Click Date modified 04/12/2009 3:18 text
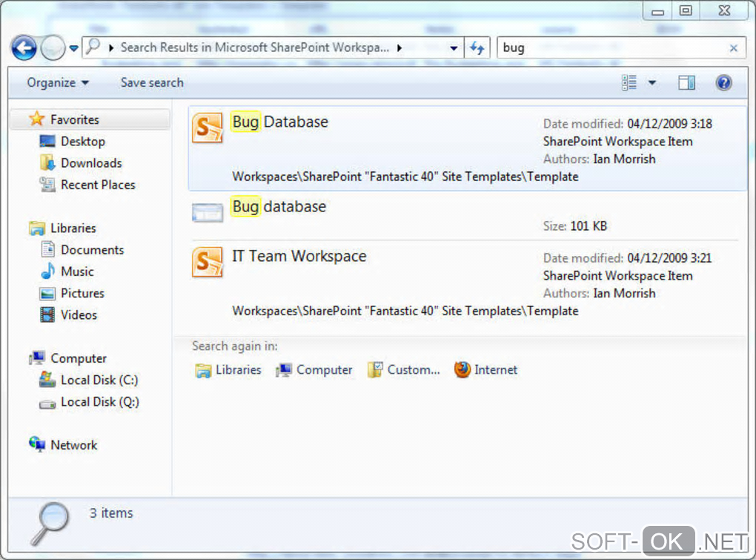 pyautogui.click(x=628, y=124)
